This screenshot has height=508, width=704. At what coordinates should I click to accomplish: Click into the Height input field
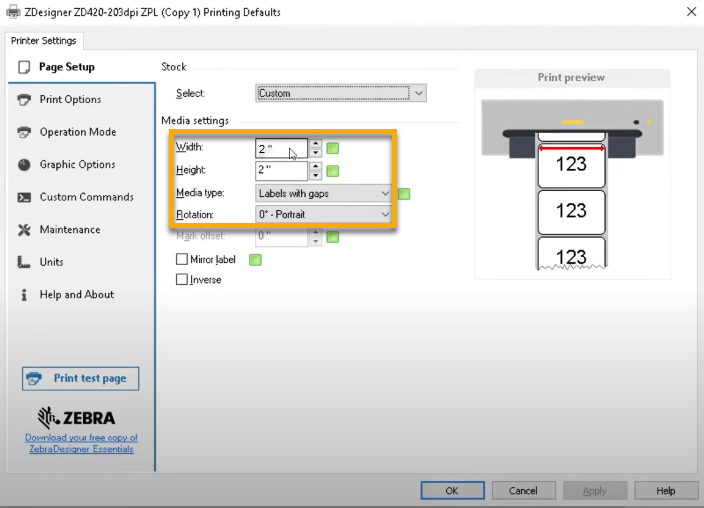click(282, 170)
